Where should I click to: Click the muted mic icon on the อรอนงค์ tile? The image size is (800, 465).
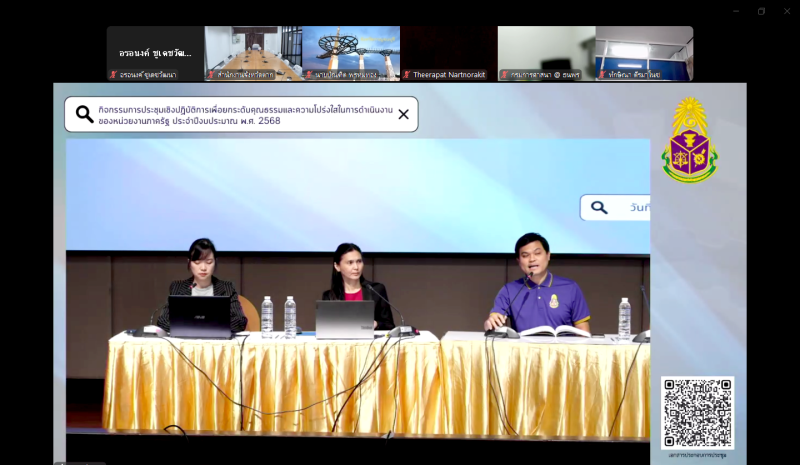[x=113, y=75]
